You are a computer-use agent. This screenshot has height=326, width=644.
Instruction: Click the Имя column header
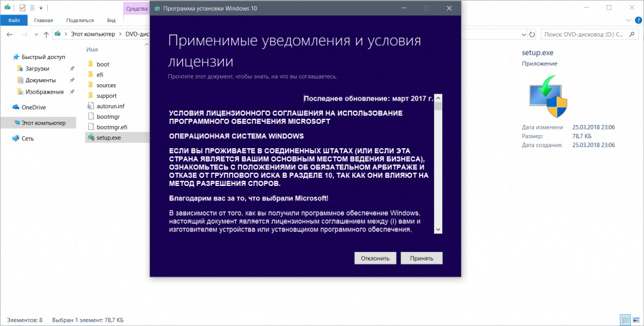tap(92, 49)
